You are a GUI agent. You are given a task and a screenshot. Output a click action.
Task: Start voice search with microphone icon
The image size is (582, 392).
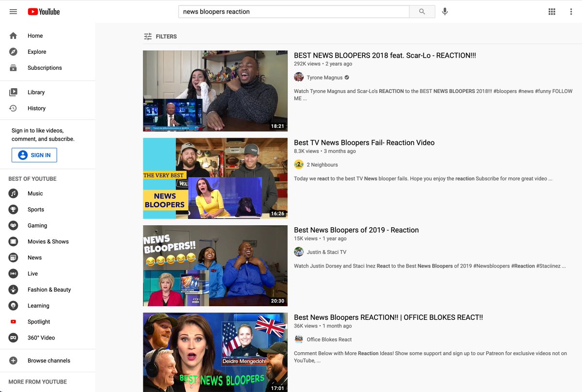pos(445,12)
